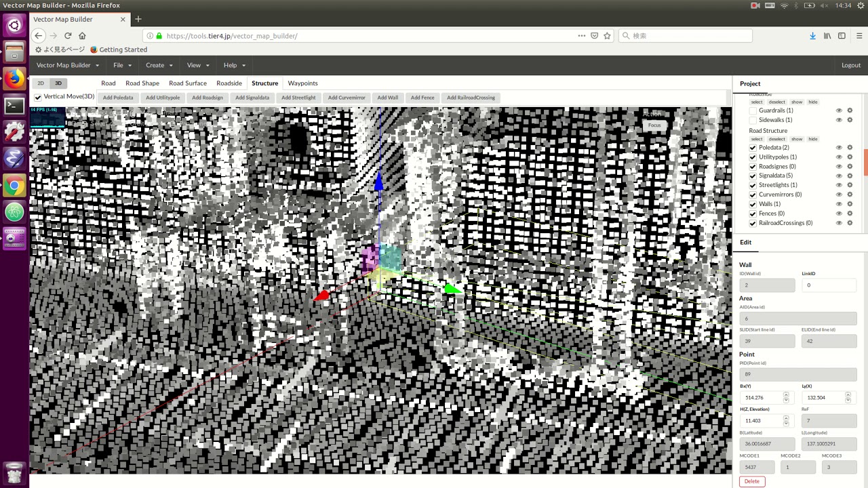
Task: Increment H(Z, Elevation) spinner
Action: point(786,418)
